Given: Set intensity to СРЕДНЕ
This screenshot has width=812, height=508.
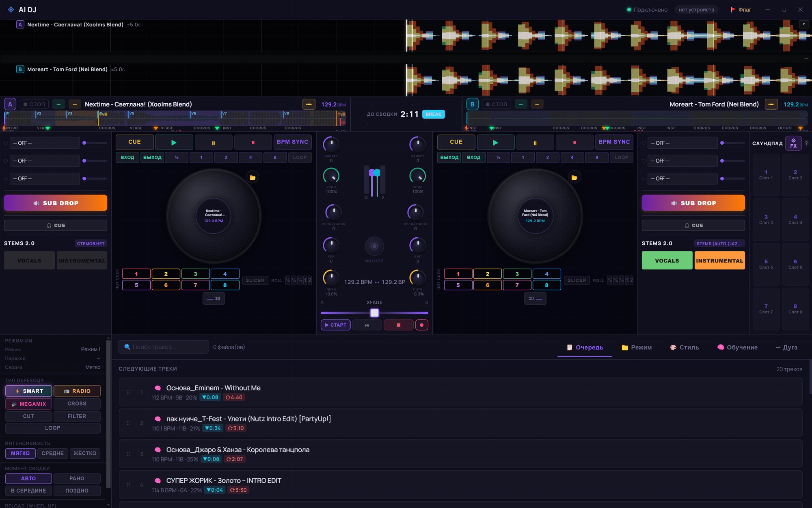Looking at the screenshot, I should pos(53,453).
